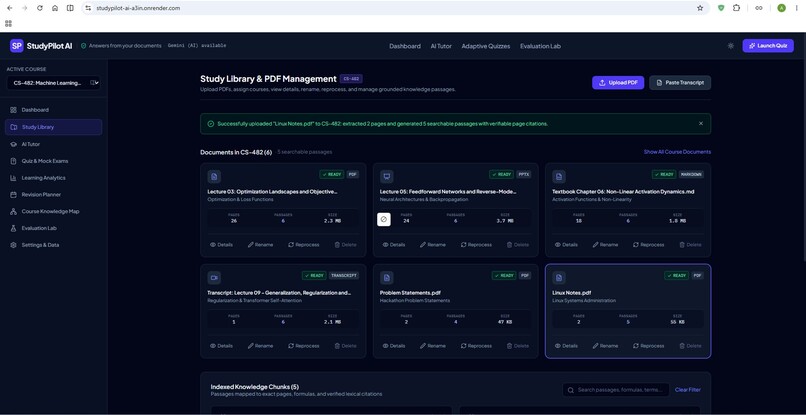Open Evaluation Lab in top navigation
Image resolution: width=806 pixels, height=415 pixels.
540,46
